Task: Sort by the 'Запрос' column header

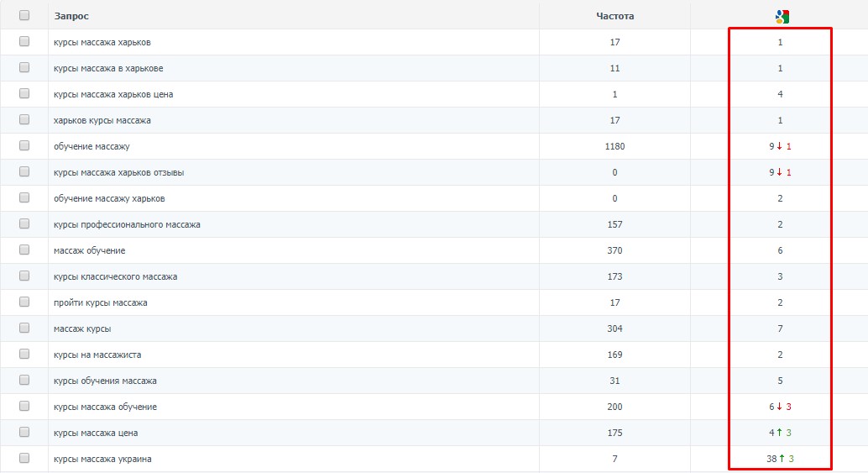Action: pyautogui.click(x=71, y=16)
